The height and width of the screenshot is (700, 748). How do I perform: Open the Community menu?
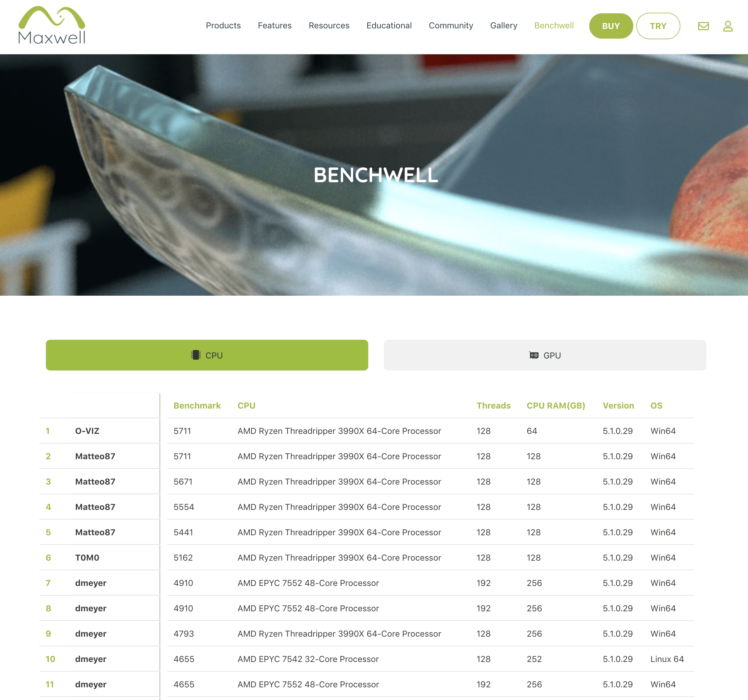click(x=451, y=26)
